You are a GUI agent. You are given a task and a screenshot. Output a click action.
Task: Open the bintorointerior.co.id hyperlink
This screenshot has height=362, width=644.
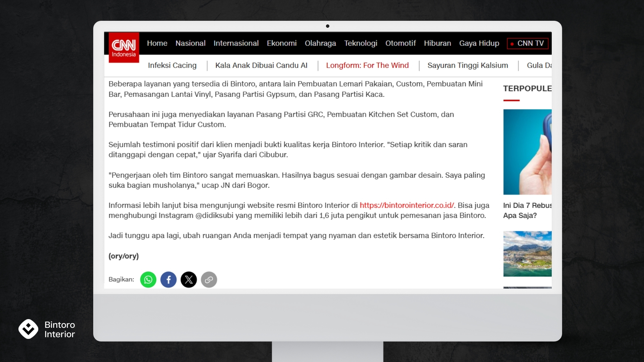tap(407, 205)
